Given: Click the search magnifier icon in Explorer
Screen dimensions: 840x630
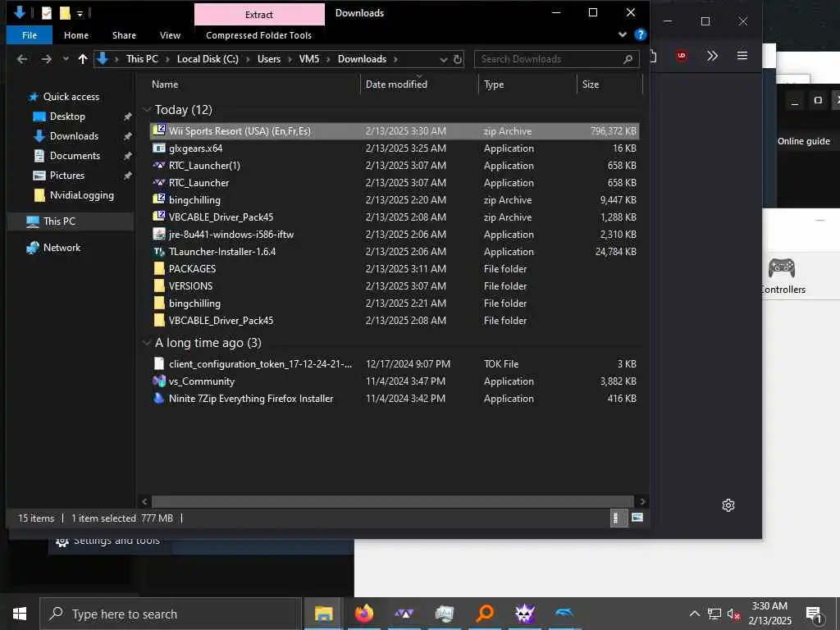Looking at the screenshot, I should 628,59.
